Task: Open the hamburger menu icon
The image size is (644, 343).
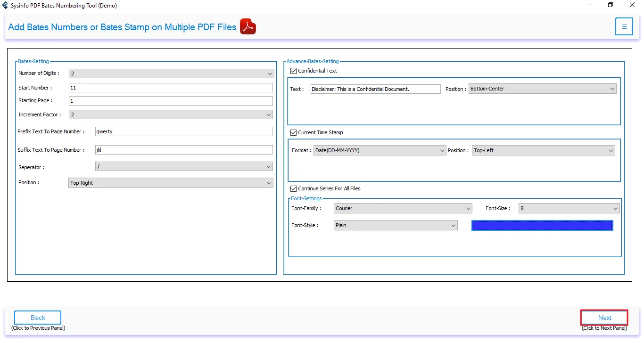Action: (624, 27)
